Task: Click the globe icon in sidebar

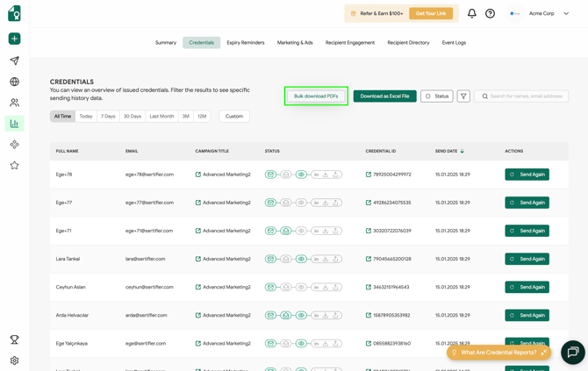Action: click(x=14, y=82)
